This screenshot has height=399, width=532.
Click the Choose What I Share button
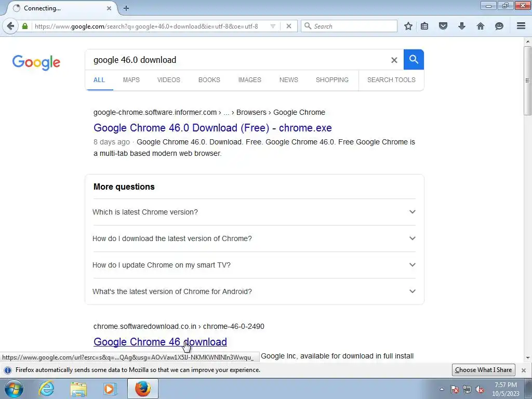point(484,370)
